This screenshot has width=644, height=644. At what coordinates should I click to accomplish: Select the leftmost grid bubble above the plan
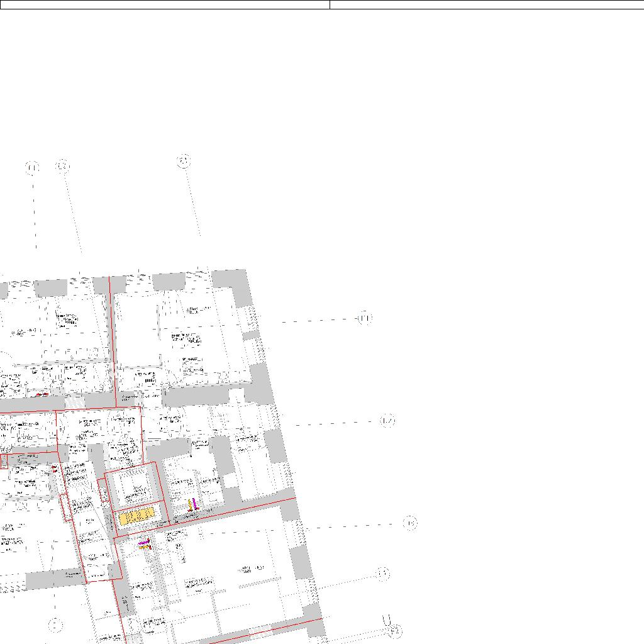[x=32, y=167]
